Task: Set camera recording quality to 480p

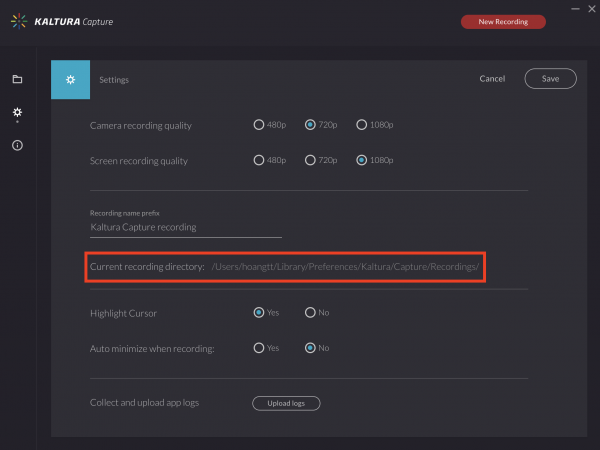Action: point(259,125)
